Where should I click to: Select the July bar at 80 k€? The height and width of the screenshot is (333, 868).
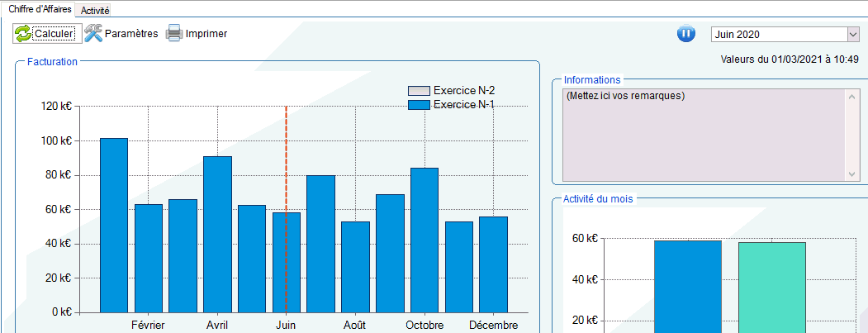coord(321,244)
